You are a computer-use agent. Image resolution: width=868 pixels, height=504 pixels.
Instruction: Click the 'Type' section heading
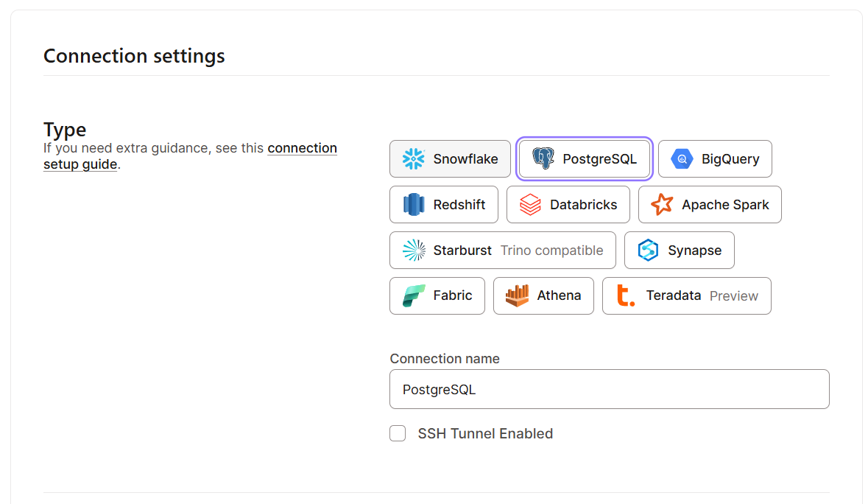coord(65,130)
